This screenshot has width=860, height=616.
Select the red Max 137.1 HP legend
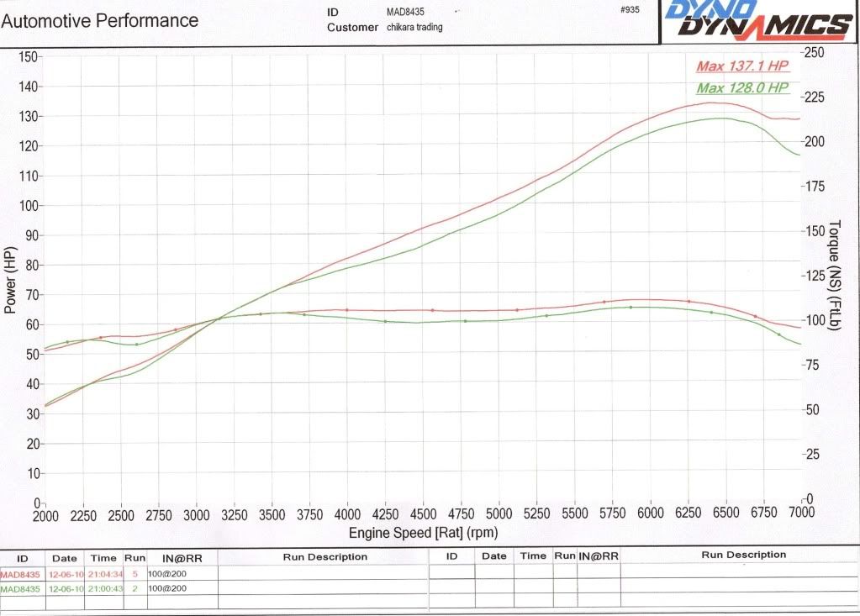(x=742, y=66)
